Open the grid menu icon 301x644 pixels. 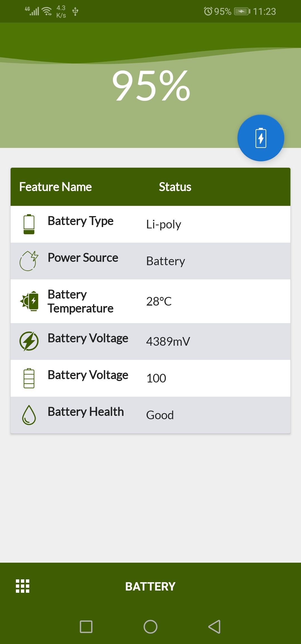[x=23, y=586]
